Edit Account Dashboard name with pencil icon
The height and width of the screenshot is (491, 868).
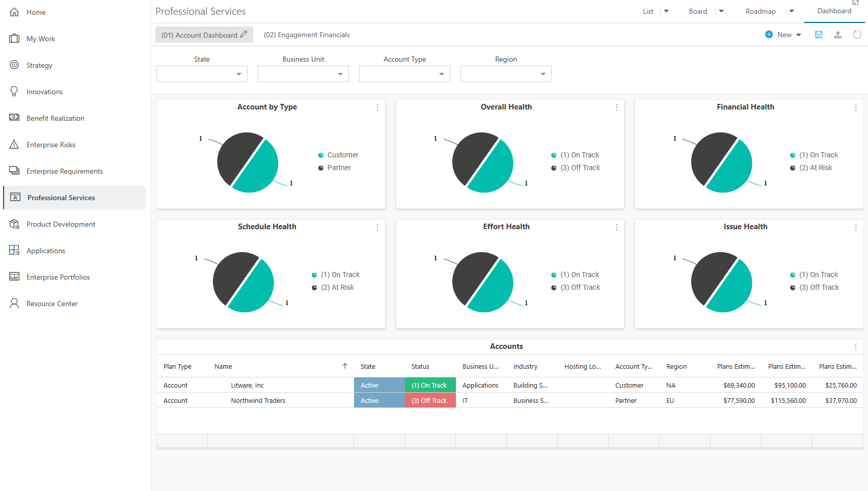pos(243,35)
